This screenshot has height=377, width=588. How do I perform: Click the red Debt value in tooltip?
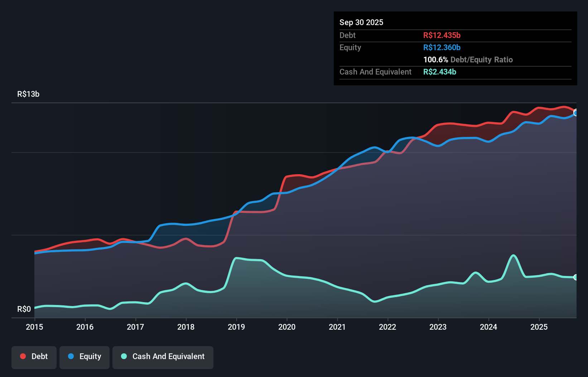coord(442,35)
